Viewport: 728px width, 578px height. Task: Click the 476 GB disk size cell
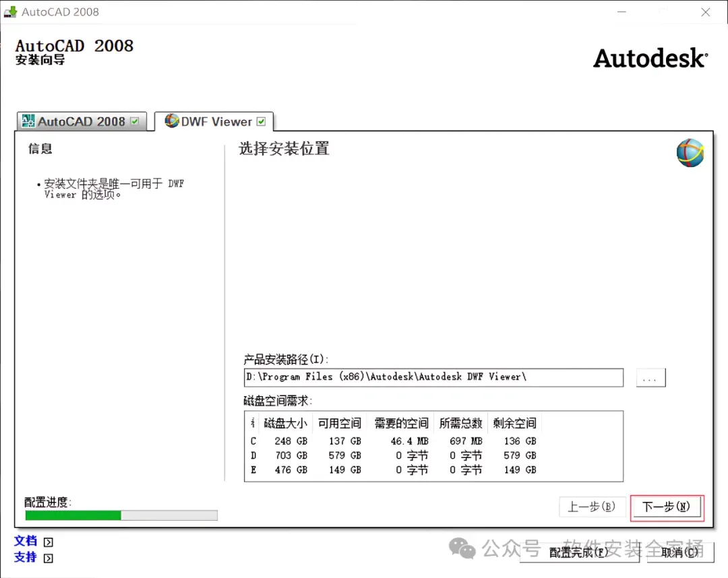click(291, 470)
